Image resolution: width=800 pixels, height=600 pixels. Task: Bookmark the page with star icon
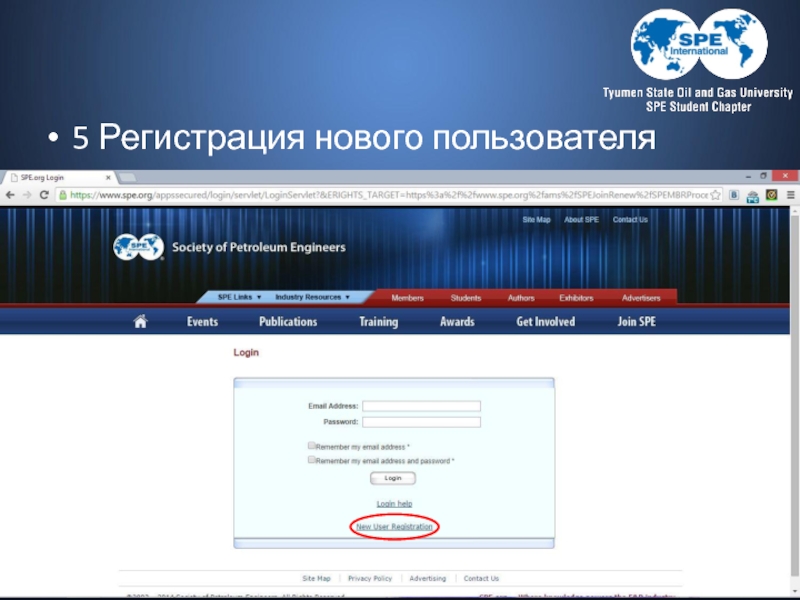[x=715, y=195]
